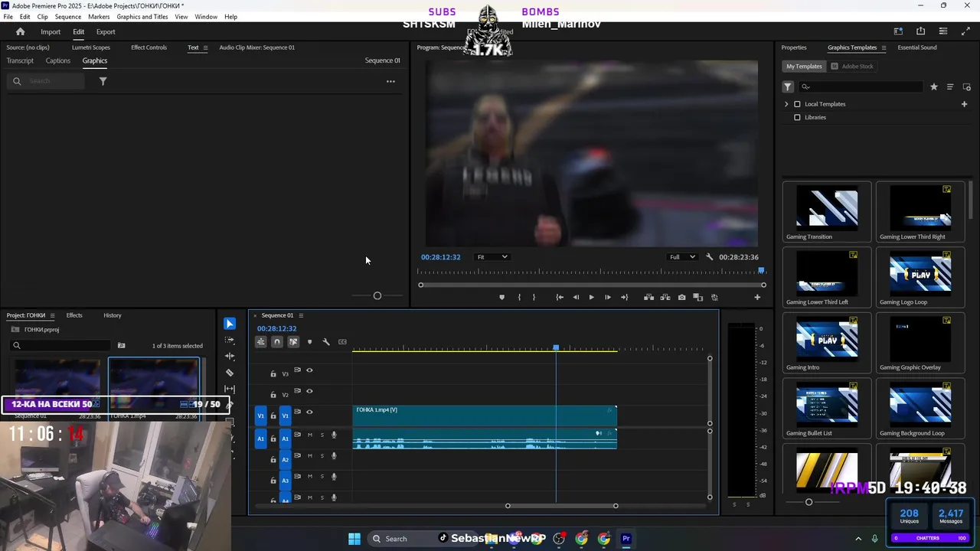Viewport: 980px width, 551px height.
Task: Hide track V2 output eye
Action: tap(309, 391)
